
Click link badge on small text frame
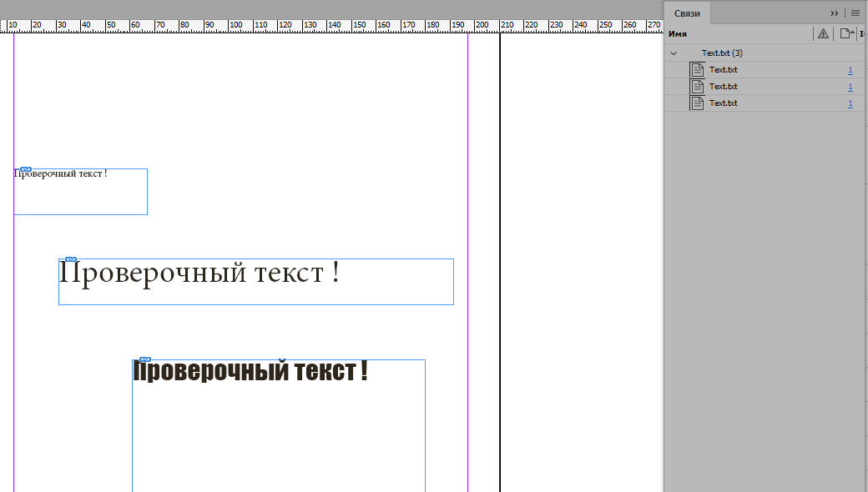click(26, 169)
